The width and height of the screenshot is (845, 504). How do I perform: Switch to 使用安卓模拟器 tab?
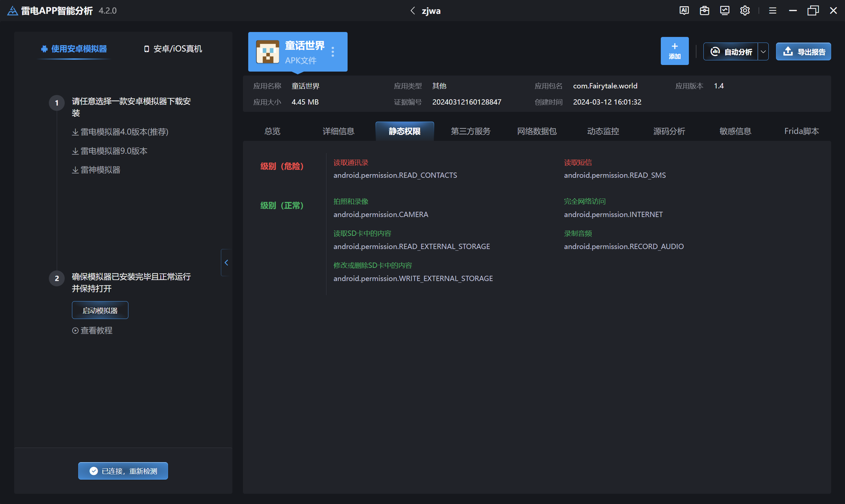74,49
